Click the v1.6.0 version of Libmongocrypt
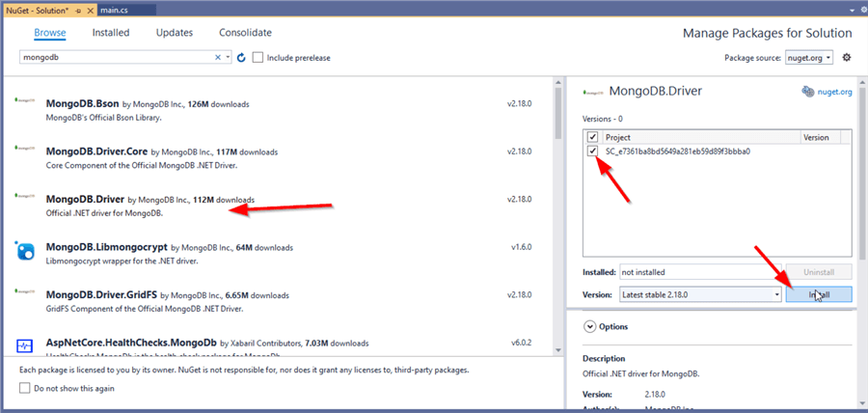Viewport: 868px width, 413px height. coord(521,247)
